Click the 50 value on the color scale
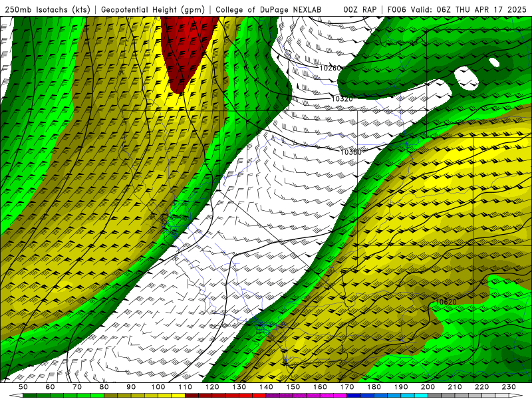This screenshot has width=532, height=399. tap(23, 387)
